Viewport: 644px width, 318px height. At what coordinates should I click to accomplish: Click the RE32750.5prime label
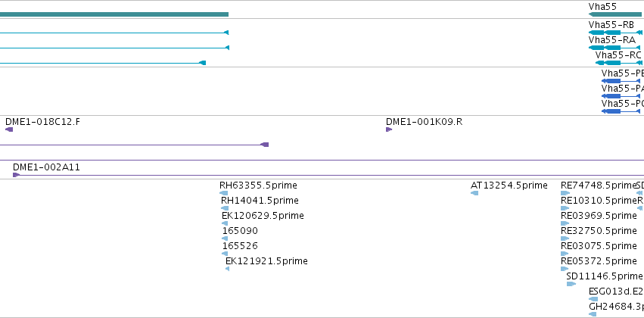tap(599, 230)
